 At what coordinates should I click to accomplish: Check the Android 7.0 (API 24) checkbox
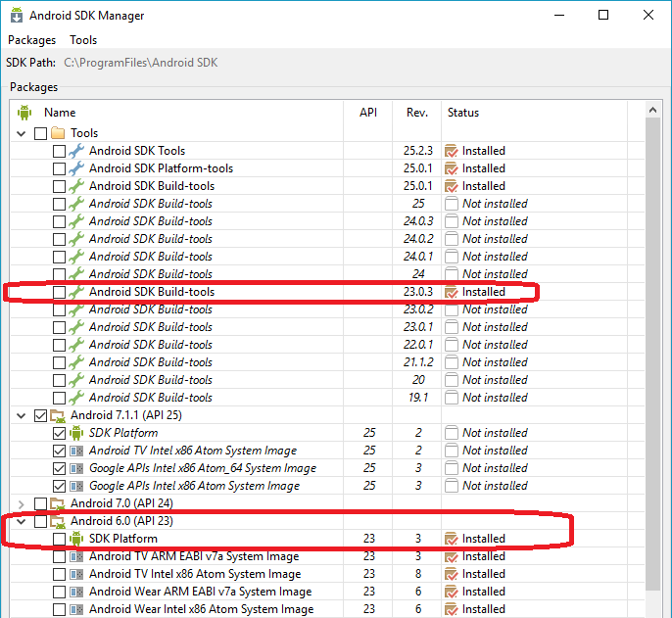coord(41,503)
